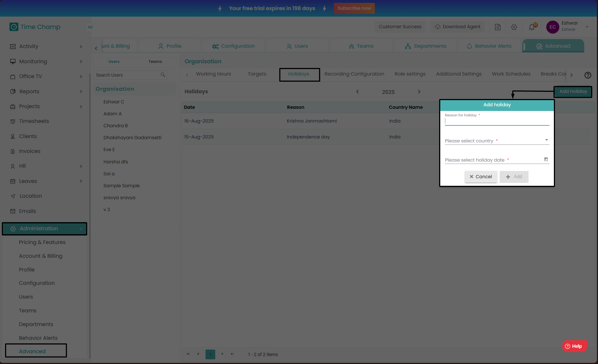
Task: Switch to the Working Hours tab
Action: point(213,74)
